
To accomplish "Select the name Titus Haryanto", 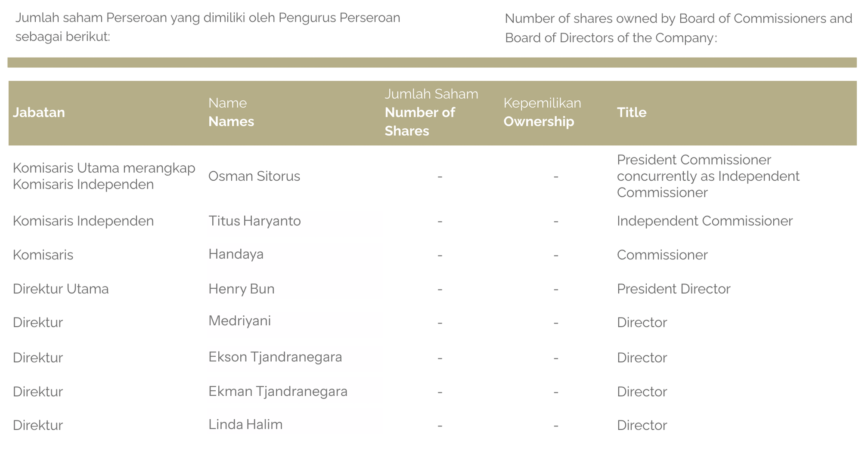I will 254,221.
